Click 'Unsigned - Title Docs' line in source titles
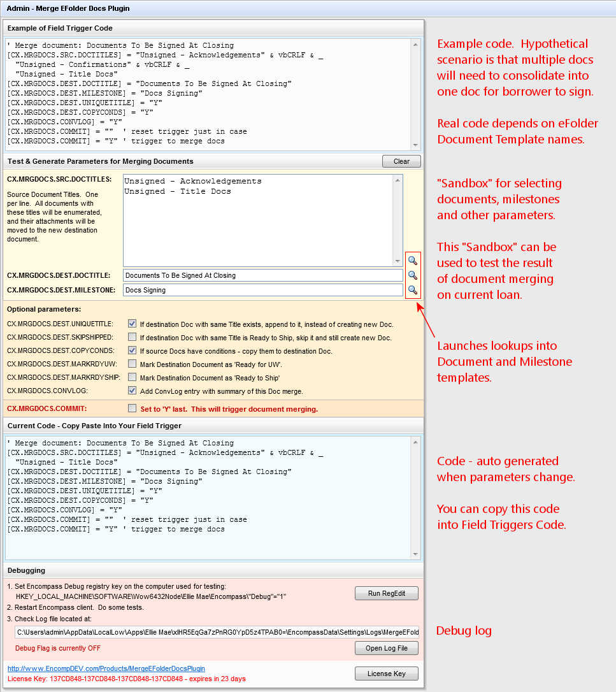This screenshot has width=616, height=692. click(177, 192)
